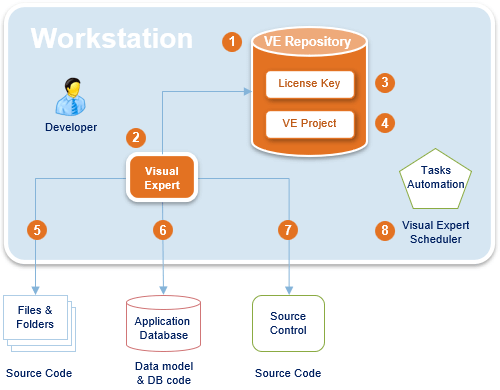This screenshot has width=500, height=390.
Task: Select the orange Visual Expert box
Action: coord(162,178)
